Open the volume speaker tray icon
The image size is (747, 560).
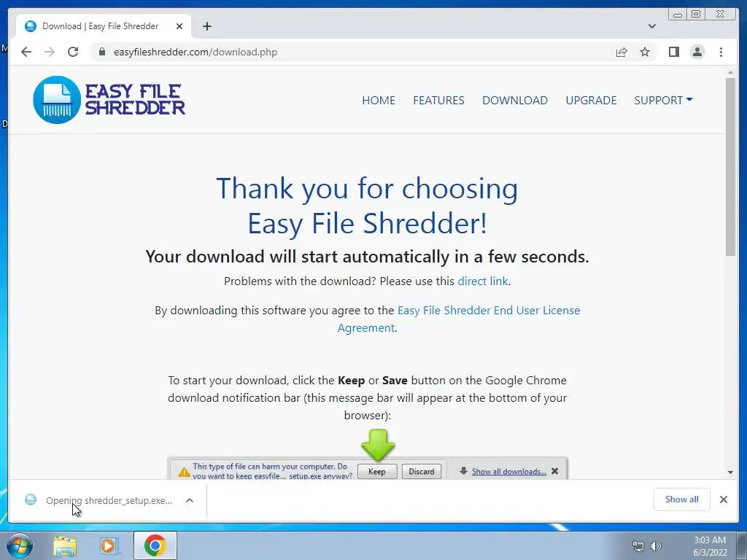point(656,546)
